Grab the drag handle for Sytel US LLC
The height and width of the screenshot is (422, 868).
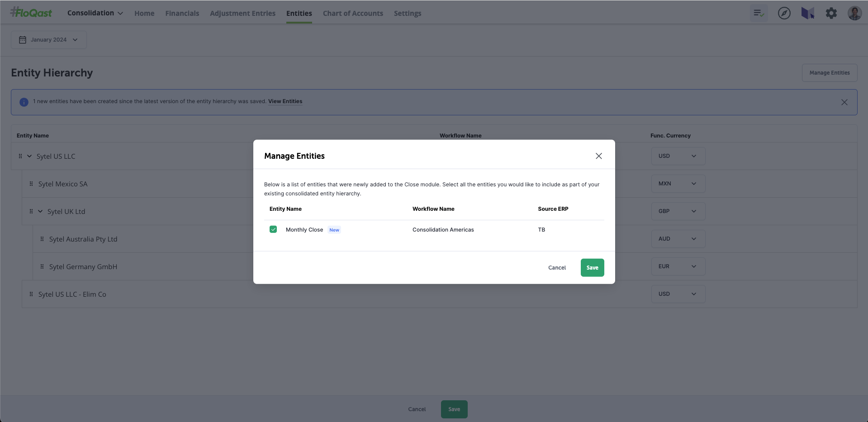pyautogui.click(x=20, y=156)
